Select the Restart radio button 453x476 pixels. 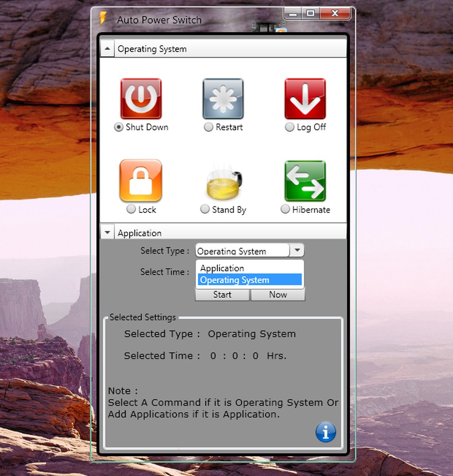(208, 127)
